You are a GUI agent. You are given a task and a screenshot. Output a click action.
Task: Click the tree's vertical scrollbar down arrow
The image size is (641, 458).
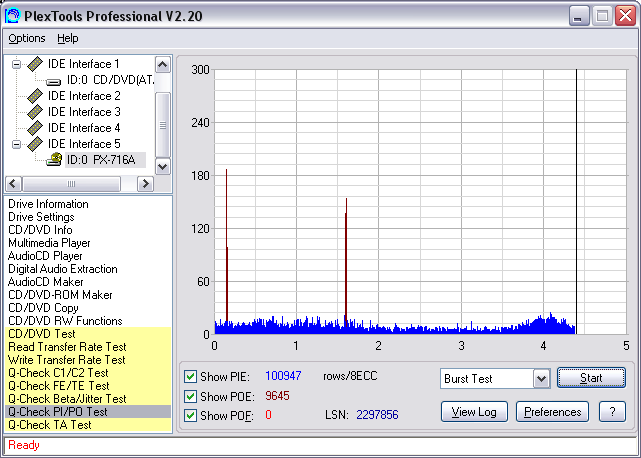click(x=163, y=166)
